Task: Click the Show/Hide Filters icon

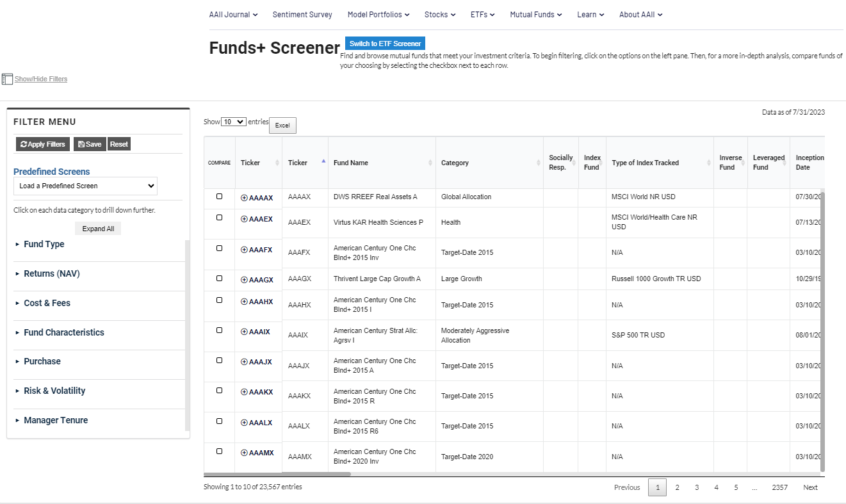Action: pyautogui.click(x=8, y=78)
